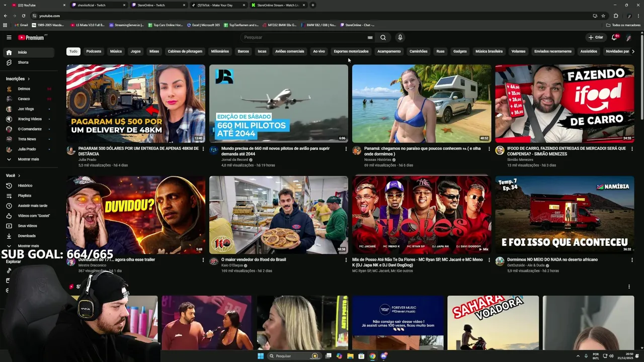This screenshot has height=362, width=644.
Task: Open Início in the sidebar
Action: pyautogui.click(x=30, y=52)
